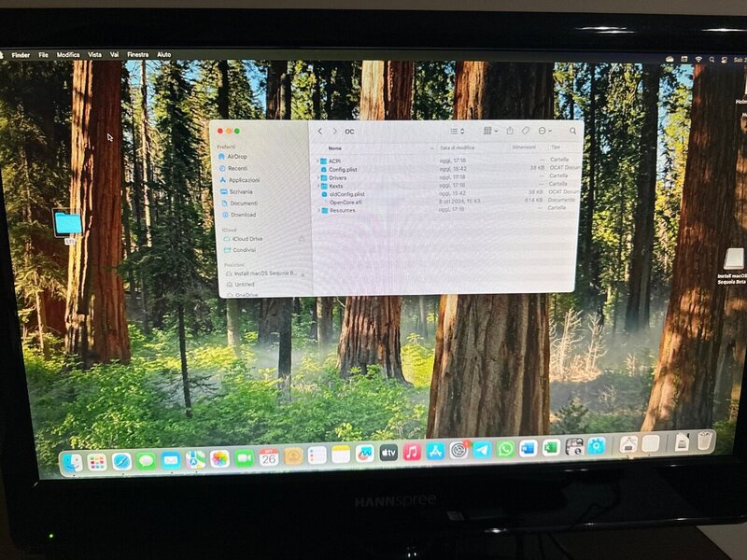
Task: Open Documenti in the sidebar
Action: tap(240, 203)
